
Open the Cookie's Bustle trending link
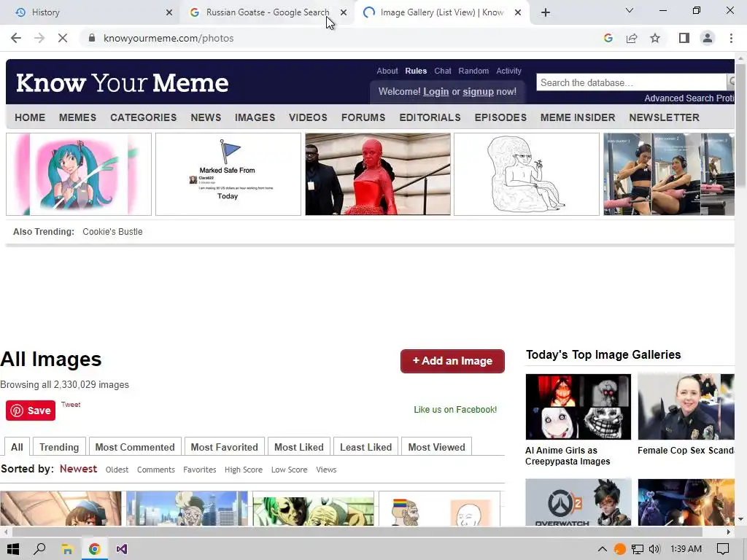pos(112,232)
